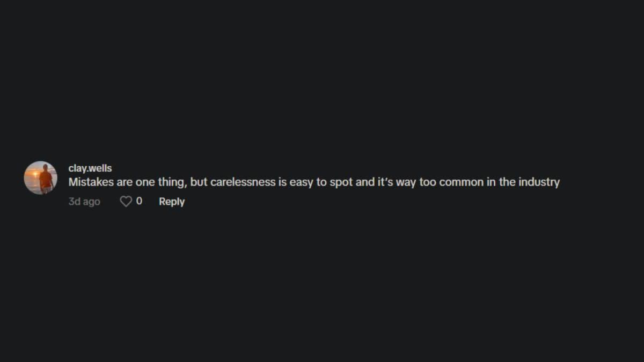The height and width of the screenshot is (362, 644).
Task: Click clay.wells' sunset profile picture
Action: pyautogui.click(x=41, y=178)
